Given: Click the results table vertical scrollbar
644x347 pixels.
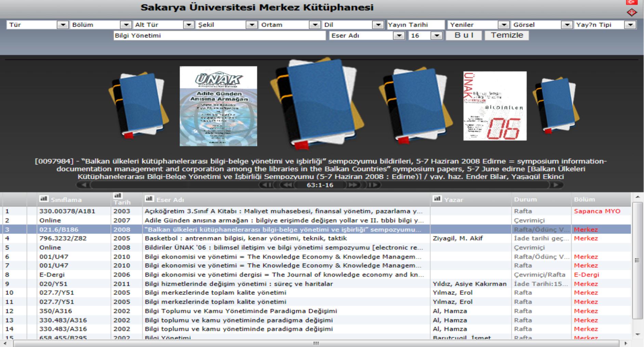Looking at the screenshot, I should pyautogui.click(x=637, y=260).
